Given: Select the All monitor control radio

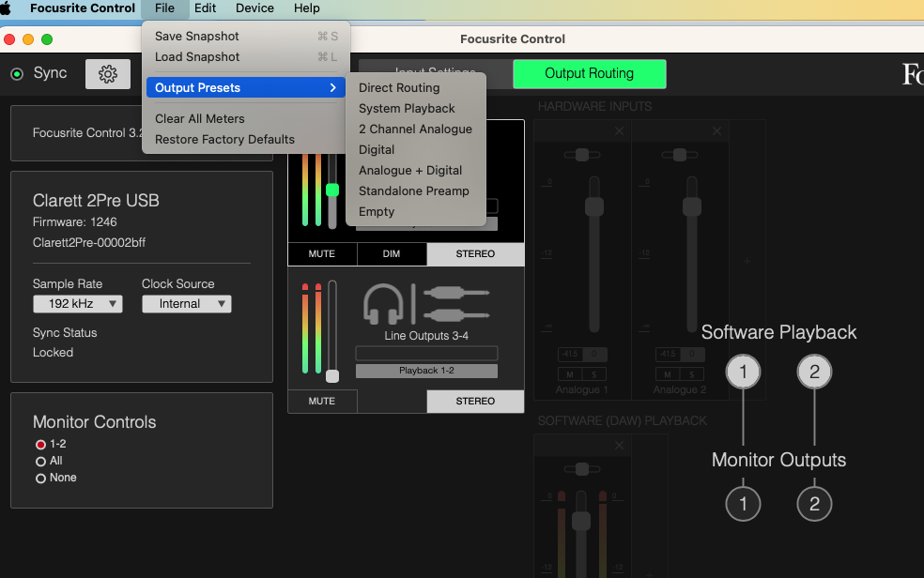Looking at the screenshot, I should (x=40, y=462).
